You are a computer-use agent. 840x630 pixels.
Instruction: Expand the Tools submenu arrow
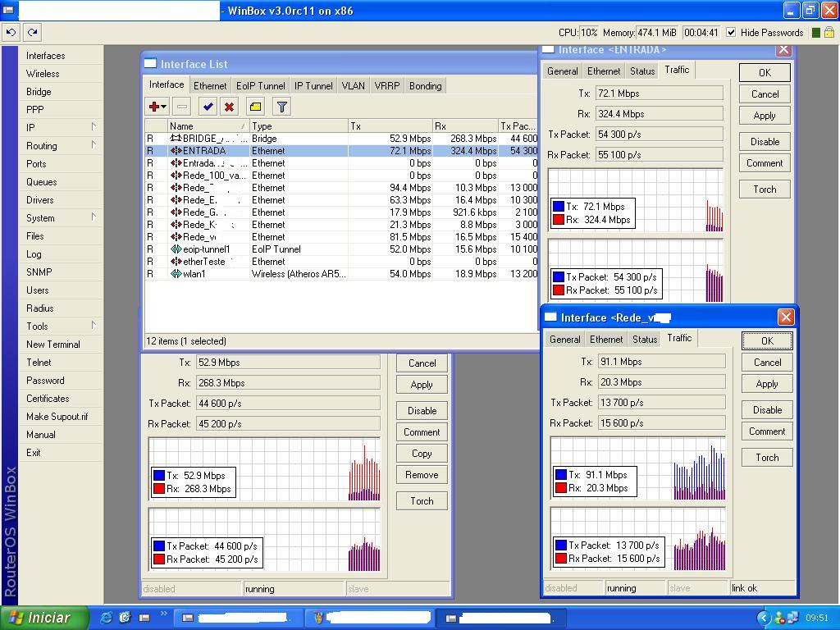click(x=94, y=325)
